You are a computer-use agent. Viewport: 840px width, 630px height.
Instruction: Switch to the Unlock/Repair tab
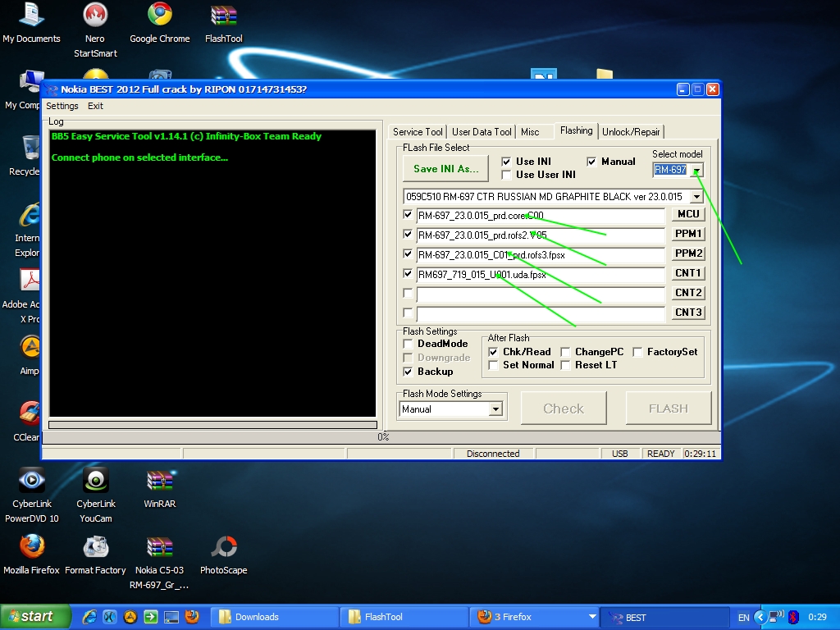click(x=631, y=132)
